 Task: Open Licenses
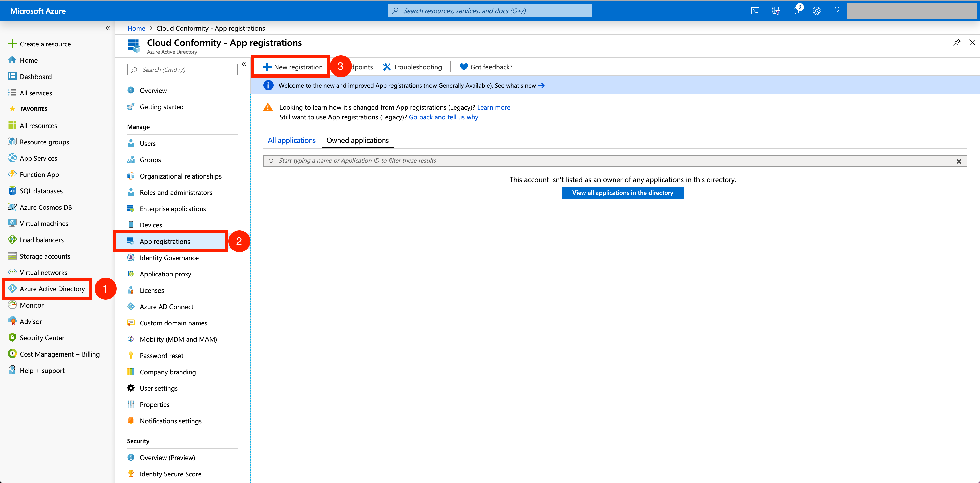pos(146,290)
